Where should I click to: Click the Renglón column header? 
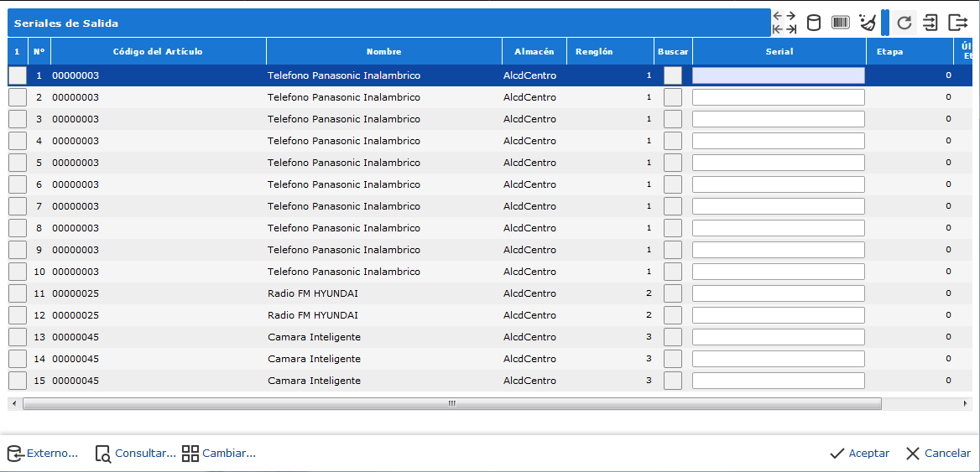[x=610, y=51]
